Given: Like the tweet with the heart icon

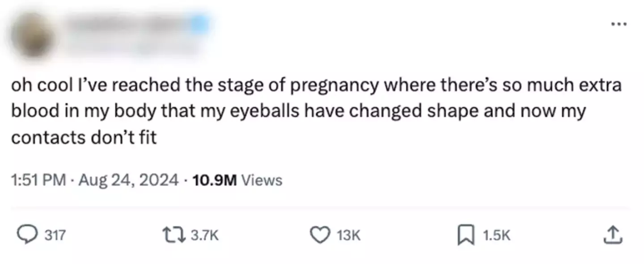Looking at the screenshot, I should [320, 234].
